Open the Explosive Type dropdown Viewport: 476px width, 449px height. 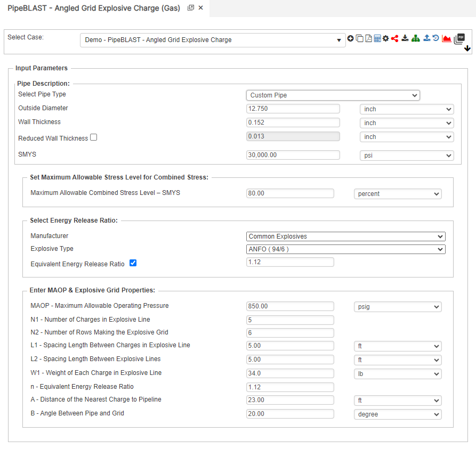[346, 249]
